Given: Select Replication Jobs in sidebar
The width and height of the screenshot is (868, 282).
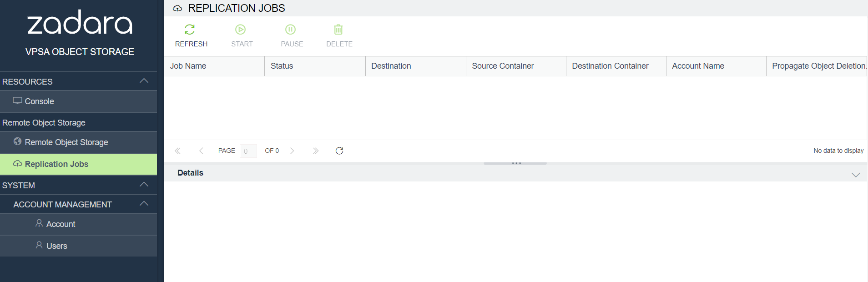Looking at the screenshot, I should click(78, 164).
